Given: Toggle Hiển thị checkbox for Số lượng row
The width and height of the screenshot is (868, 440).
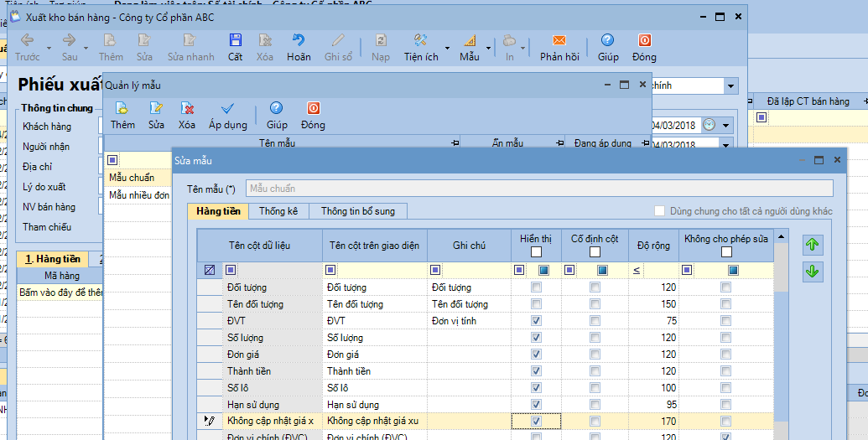Looking at the screenshot, I should point(536,337).
